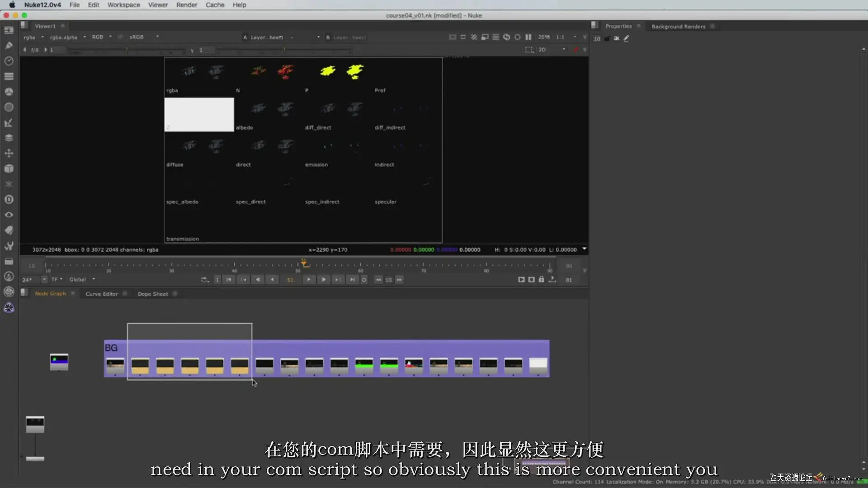This screenshot has width=868, height=488.
Task: Open the 3D cube toolbar menu
Action: click(x=9, y=169)
